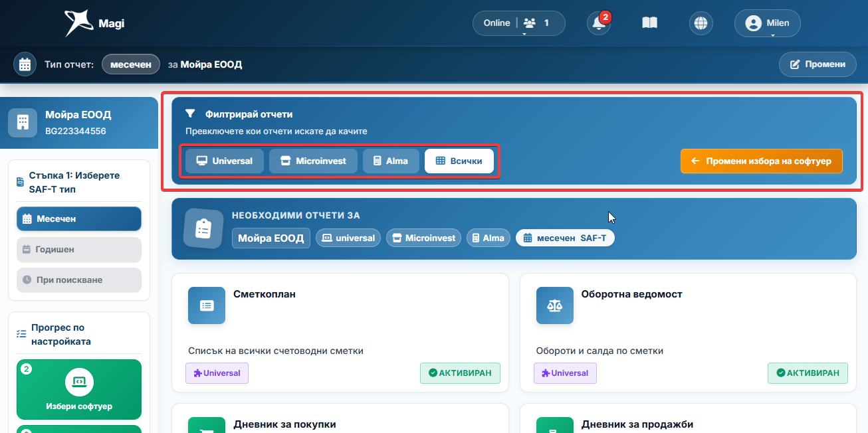The height and width of the screenshot is (433, 868).
Task: Open the documentation book icon
Action: pos(649,23)
